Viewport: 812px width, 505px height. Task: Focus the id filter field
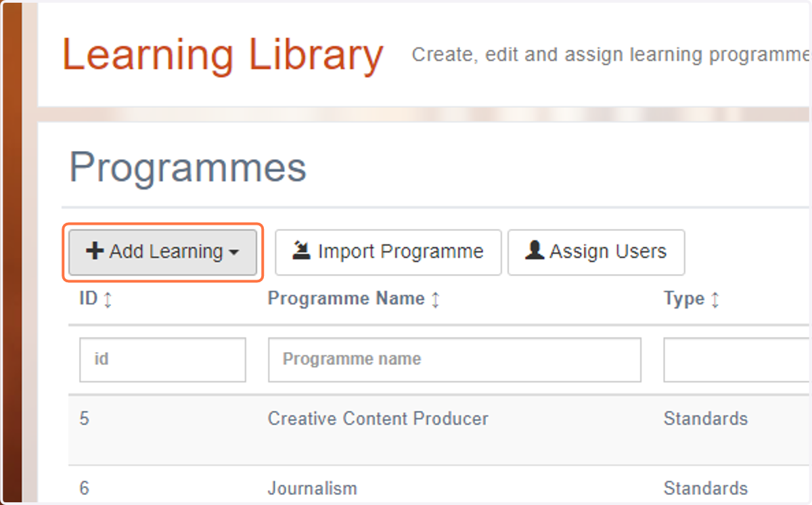tap(162, 359)
